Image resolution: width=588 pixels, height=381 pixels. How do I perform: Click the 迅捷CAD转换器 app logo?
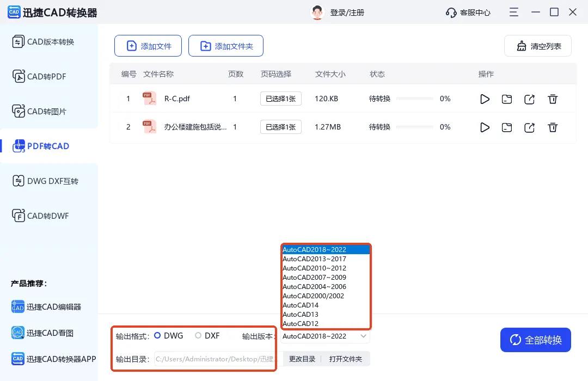coord(14,12)
